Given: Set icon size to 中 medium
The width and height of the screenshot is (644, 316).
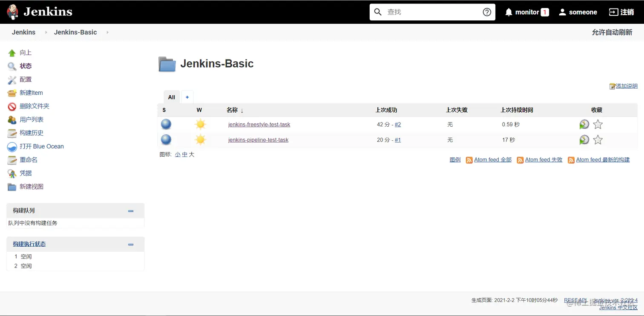Looking at the screenshot, I should (184, 154).
